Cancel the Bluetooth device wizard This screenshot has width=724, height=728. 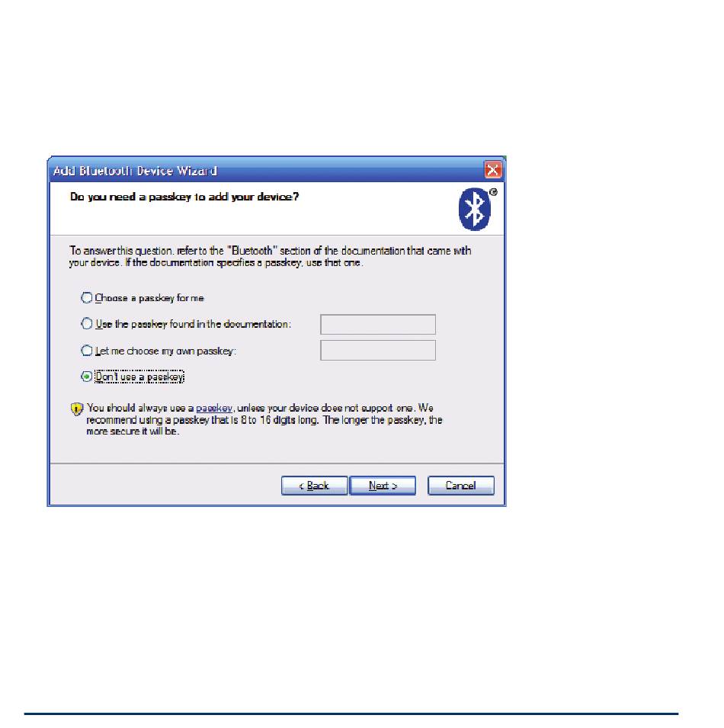[461, 486]
